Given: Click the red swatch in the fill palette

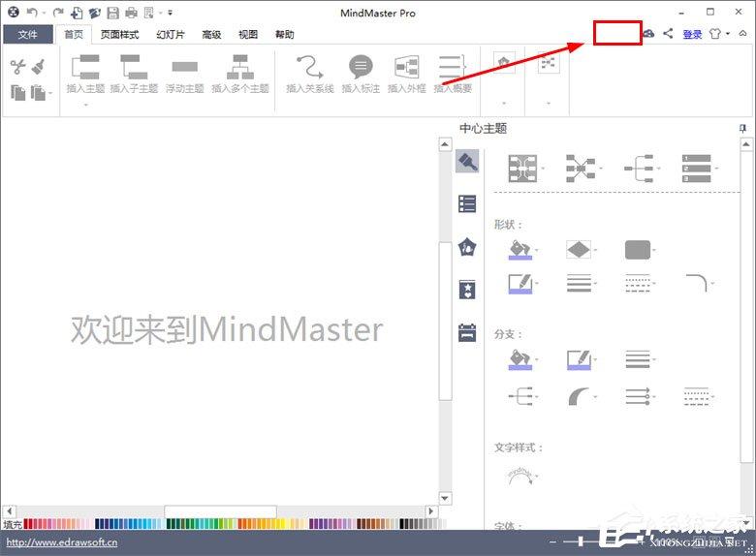Looking at the screenshot, I should 26,524.
